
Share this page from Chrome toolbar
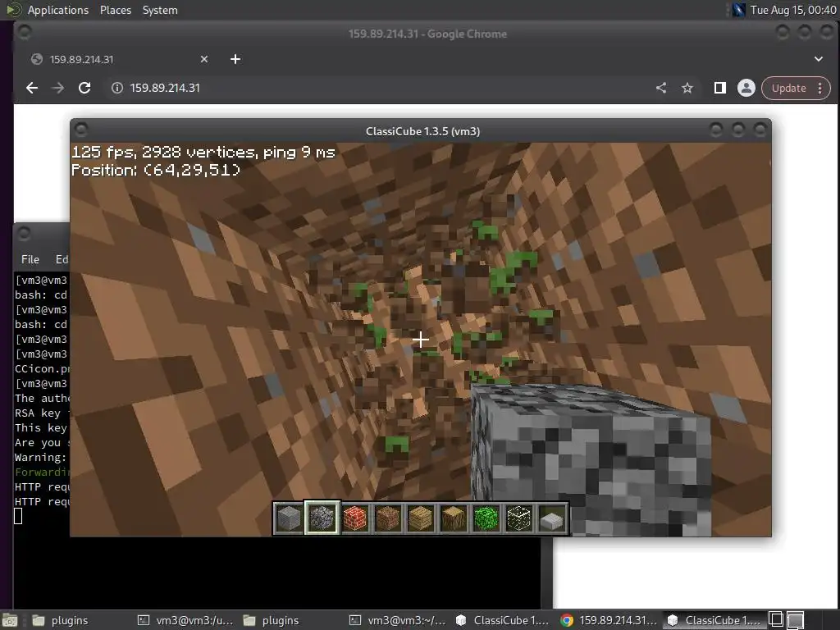click(x=661, y=88)
